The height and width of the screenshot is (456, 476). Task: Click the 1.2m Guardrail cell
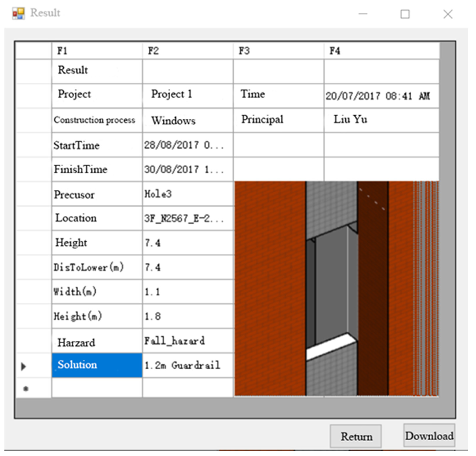click(188, 365)
